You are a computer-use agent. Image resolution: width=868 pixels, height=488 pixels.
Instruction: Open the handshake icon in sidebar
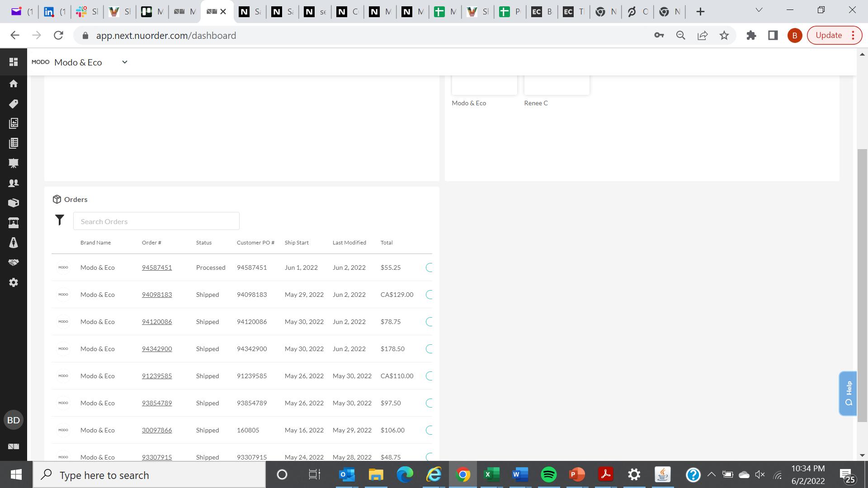(x=14, y=263)
